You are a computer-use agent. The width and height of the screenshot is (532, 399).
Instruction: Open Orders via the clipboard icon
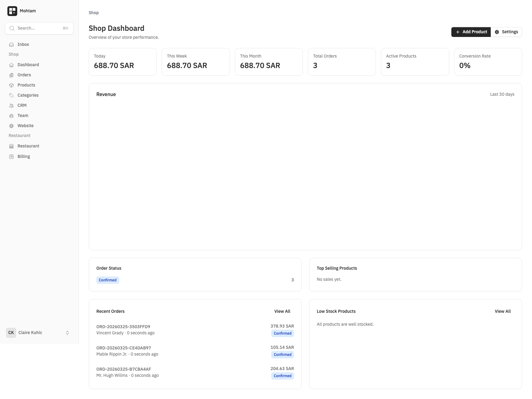11,75
